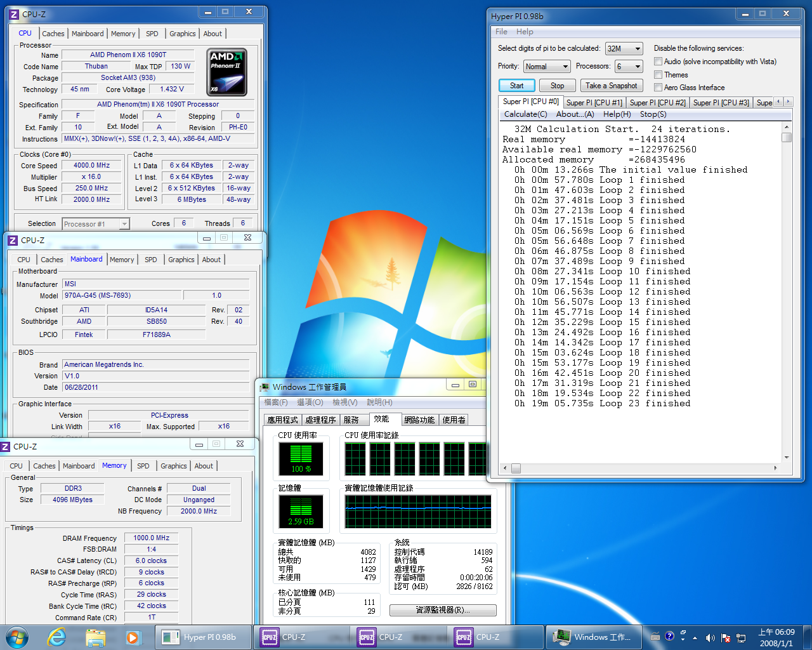Open the pi digits 32M dropdown
Image resolution: width=812 pixels, height=650 pixels.
click(624, 49)
